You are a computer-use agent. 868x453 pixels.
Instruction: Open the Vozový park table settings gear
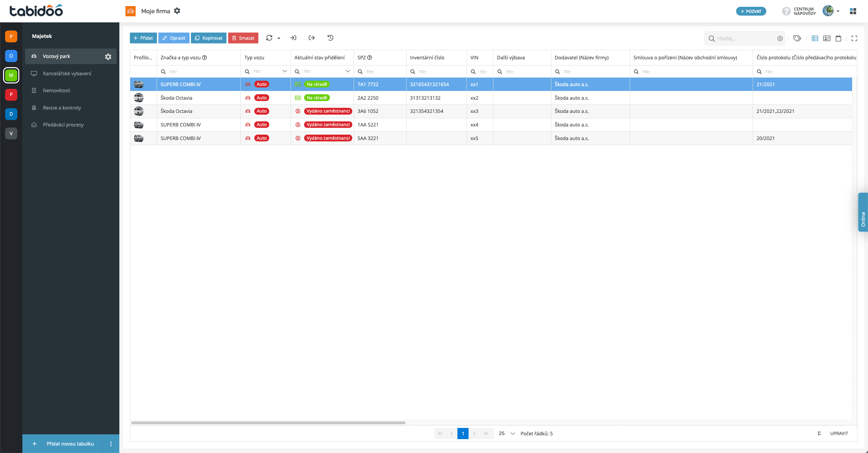tap(108, 57)
